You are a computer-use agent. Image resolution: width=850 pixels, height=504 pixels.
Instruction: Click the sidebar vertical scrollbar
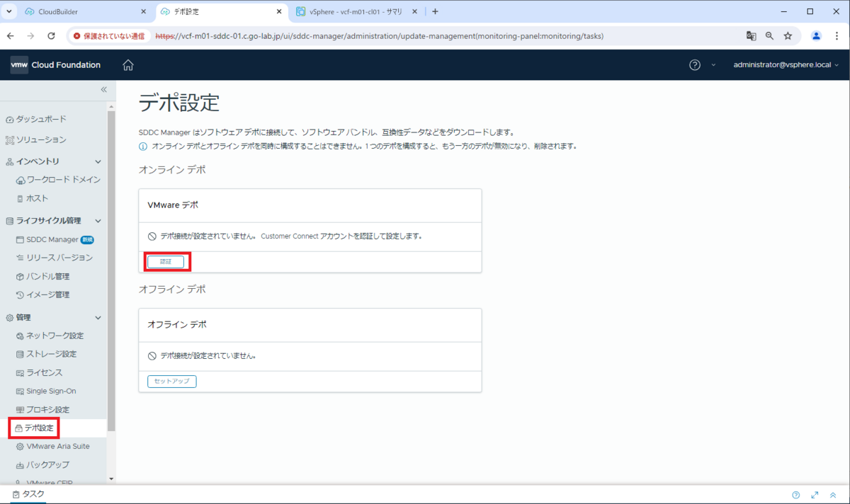point(110,273)
